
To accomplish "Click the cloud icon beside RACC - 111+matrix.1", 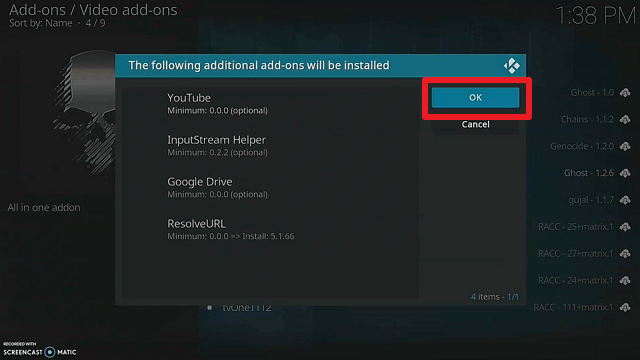I will [625, 307].
